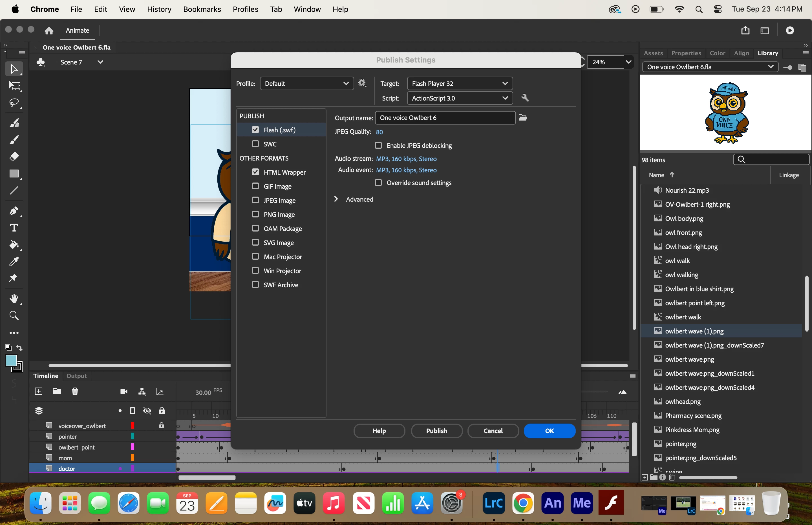Uncheck the HTML Wrapper checkbox
The height and width of the screenshot is (525, 812).
[x=255, y=172]
